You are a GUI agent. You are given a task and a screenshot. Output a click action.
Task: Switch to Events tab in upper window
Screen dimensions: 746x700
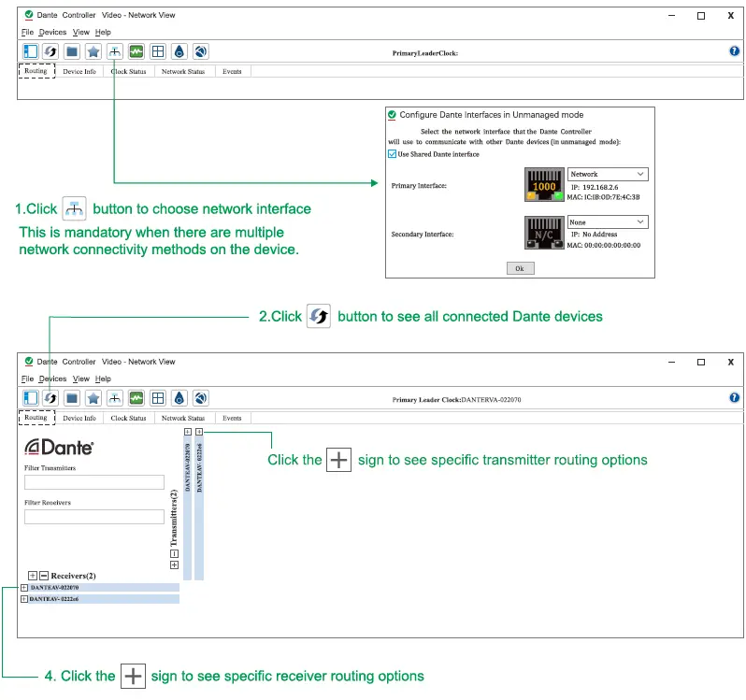[x=232, y=71]
